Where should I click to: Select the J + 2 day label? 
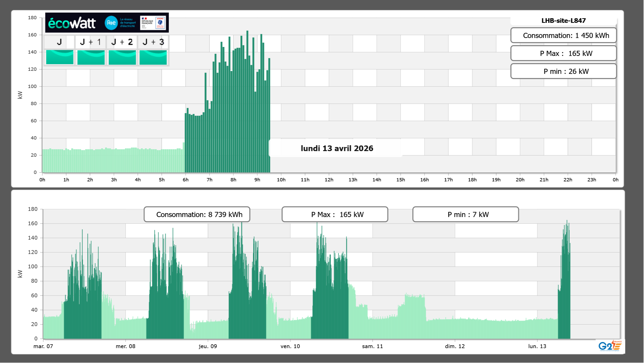(122, 42)
